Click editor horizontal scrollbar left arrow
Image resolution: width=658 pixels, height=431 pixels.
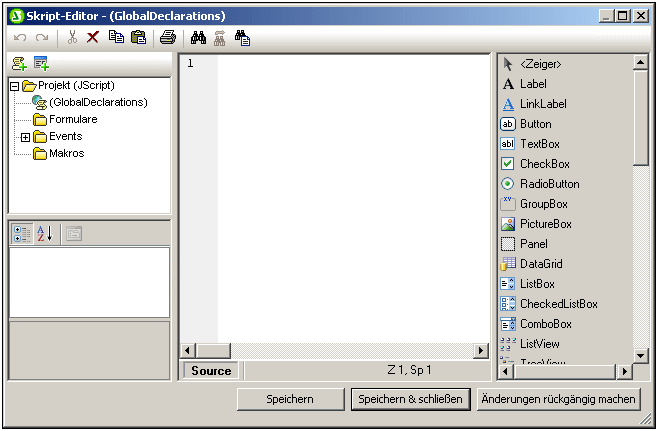click(x=188, y=351)
